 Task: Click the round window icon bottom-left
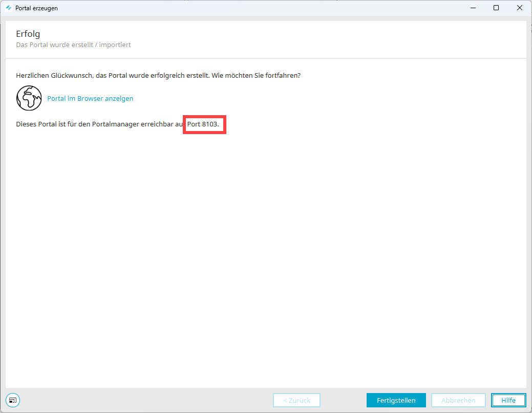(x=13, y=400)
